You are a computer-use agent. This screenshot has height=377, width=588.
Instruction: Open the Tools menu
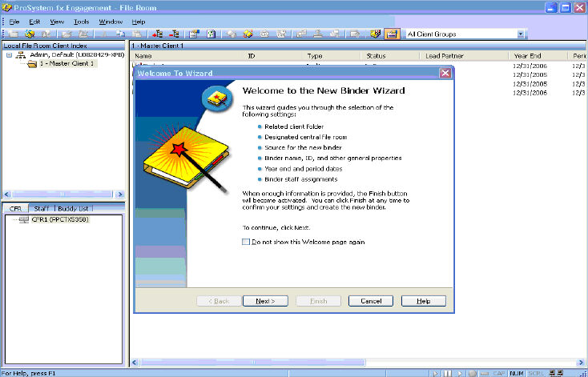click(x=81, y=21)
